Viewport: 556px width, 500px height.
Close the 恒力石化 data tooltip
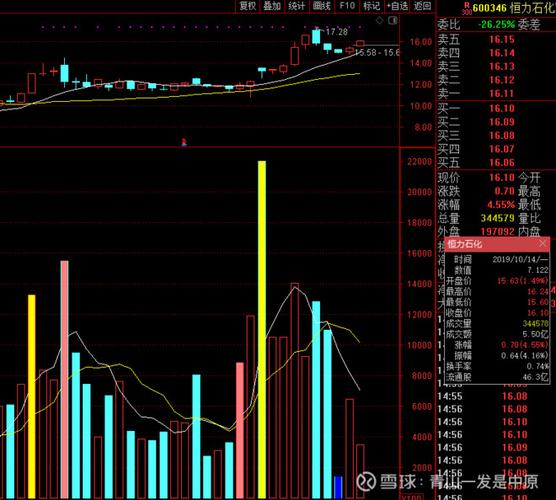click(x=543, y=243)
